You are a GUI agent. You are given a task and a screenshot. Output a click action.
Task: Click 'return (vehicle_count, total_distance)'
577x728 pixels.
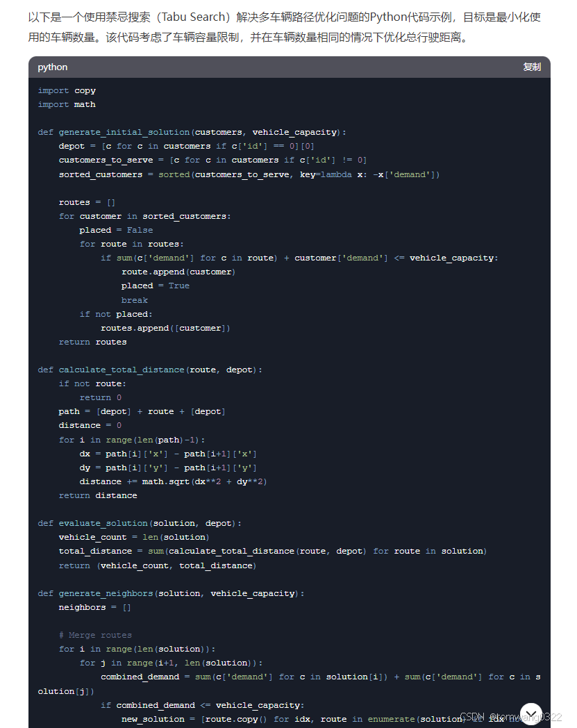(158, 566)
